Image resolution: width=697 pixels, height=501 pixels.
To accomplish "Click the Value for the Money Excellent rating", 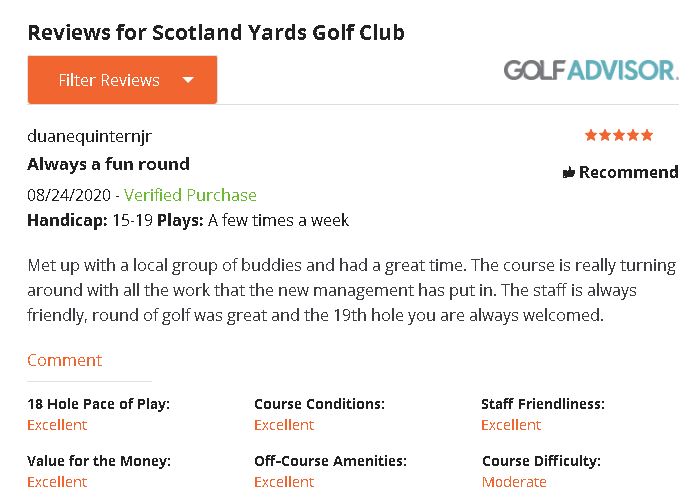I will coord(57,482).
